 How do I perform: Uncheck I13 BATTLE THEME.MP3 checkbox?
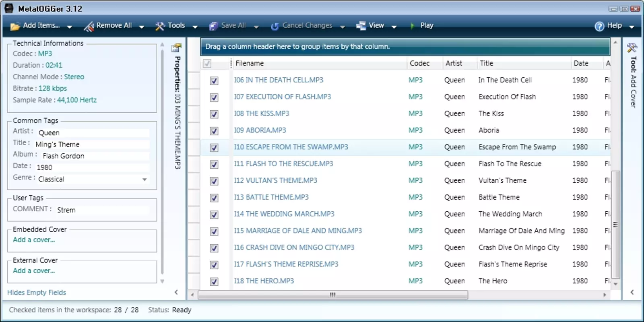[x=214, y=198]
